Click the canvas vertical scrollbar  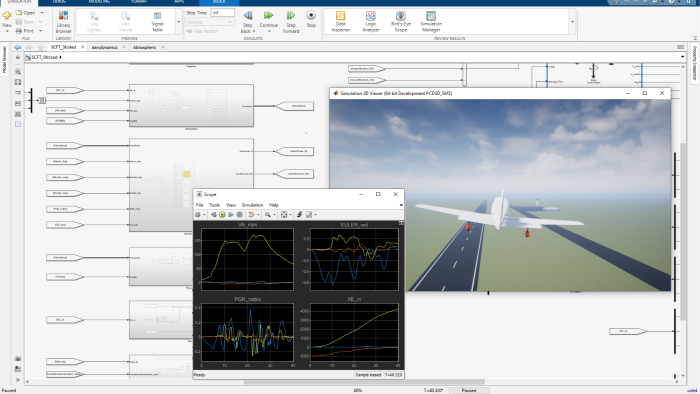coord(683,231)
